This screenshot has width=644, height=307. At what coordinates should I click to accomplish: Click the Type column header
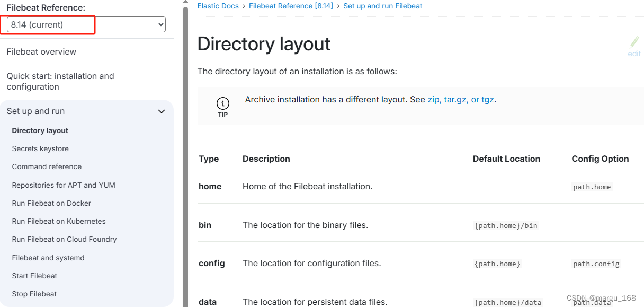click(x=209, y=159)
